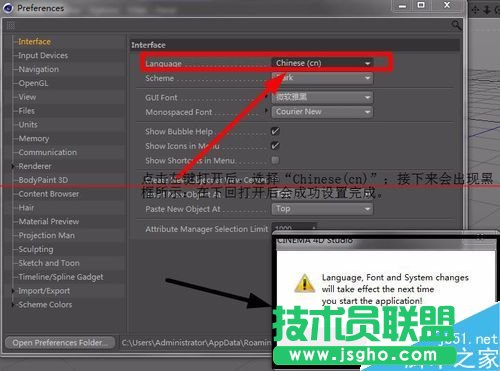Select Interface in the preferences list
The image size is (500, 371).
tap(35, 42)
